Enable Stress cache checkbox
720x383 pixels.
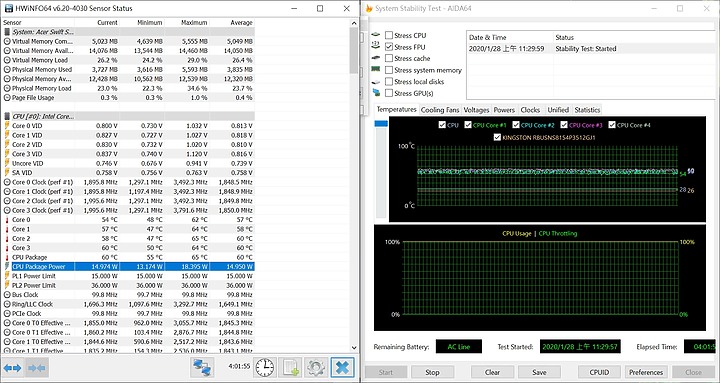tap(389, 58)
